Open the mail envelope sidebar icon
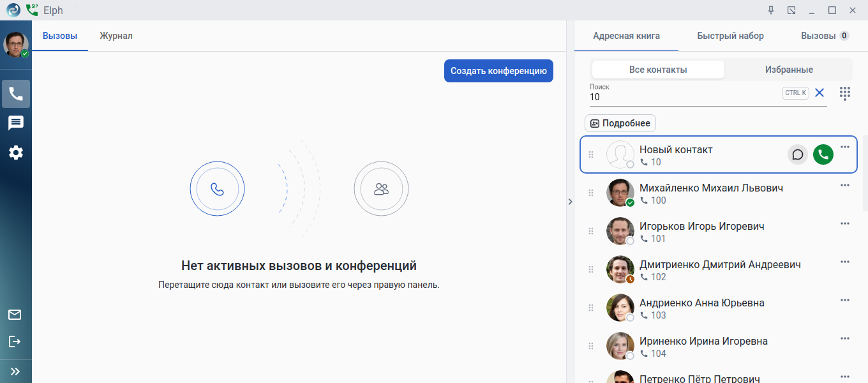 pyautogui.click(x=15, y=315)
